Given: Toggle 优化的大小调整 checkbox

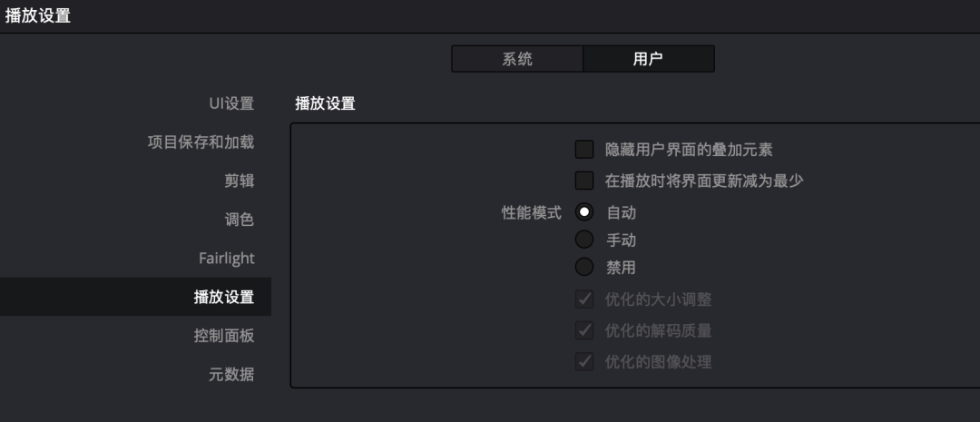Looking at the screenshot, I should tap(584, 299).
